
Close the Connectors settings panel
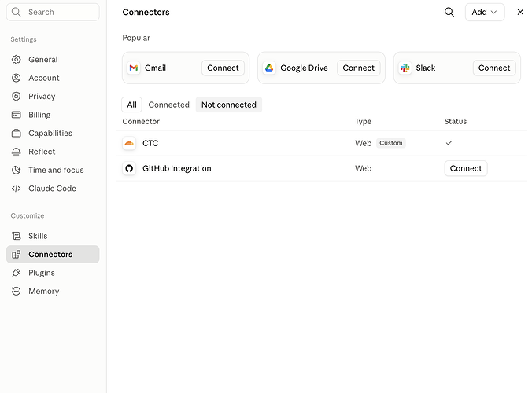pyautogui.click(x=520, y=13)
